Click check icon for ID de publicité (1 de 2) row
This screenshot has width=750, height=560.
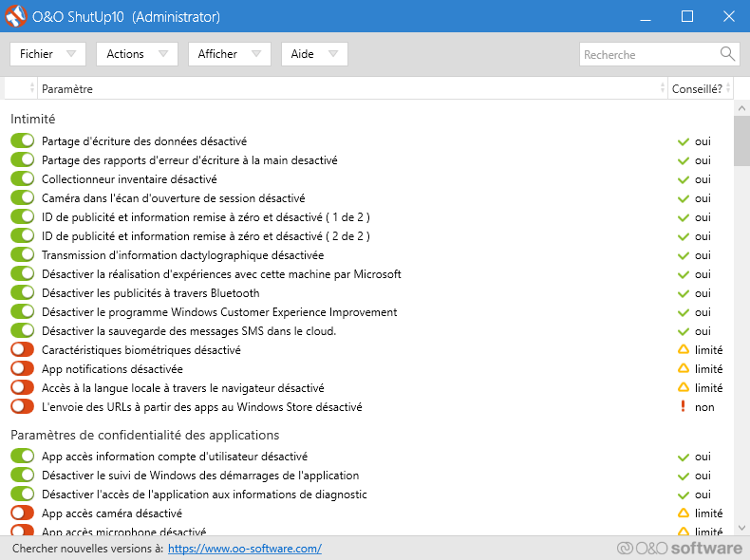(683, 218)
